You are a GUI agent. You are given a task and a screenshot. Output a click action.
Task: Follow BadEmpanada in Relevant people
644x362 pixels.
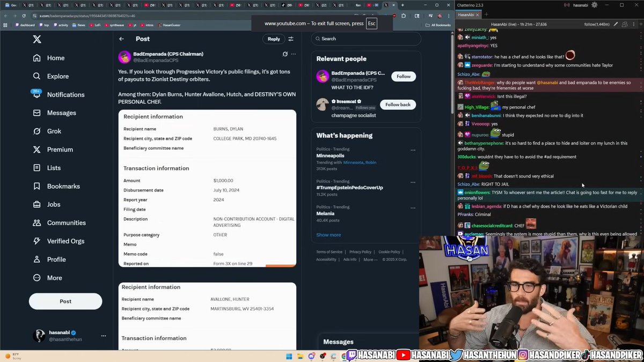tap(404, 76)
